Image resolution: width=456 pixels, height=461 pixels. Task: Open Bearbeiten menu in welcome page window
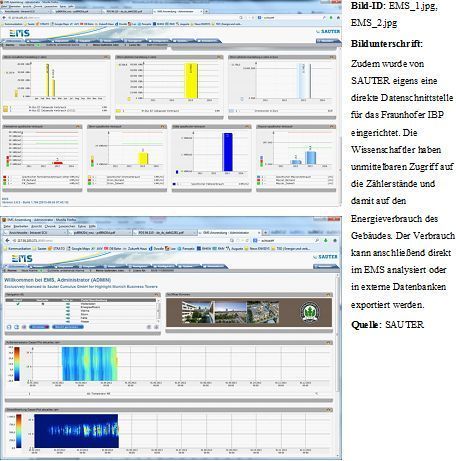point(22,226)
